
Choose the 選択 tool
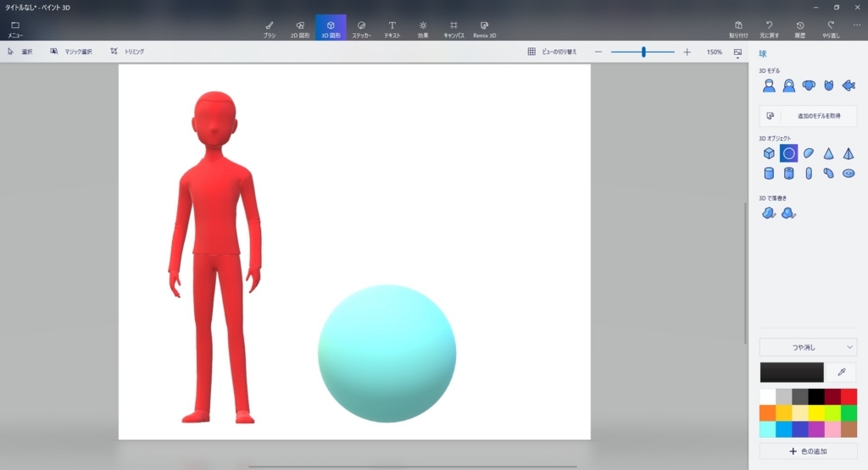tap(20, 52)
